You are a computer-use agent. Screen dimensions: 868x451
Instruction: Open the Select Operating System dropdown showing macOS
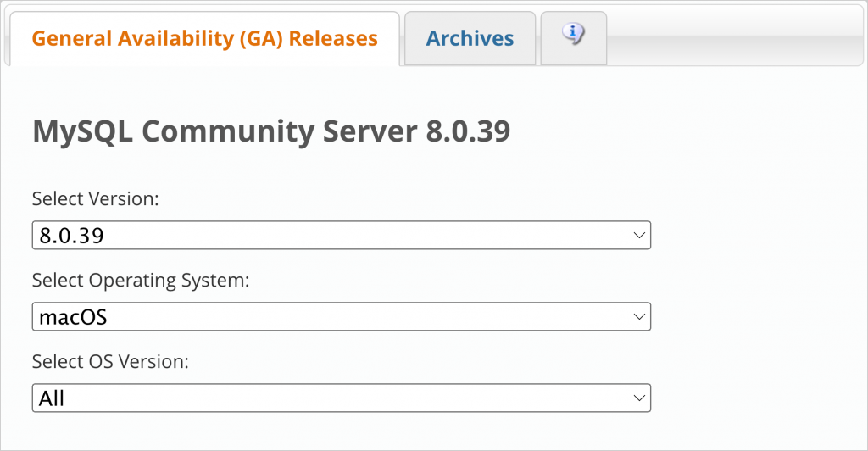[x=342, y=316]
